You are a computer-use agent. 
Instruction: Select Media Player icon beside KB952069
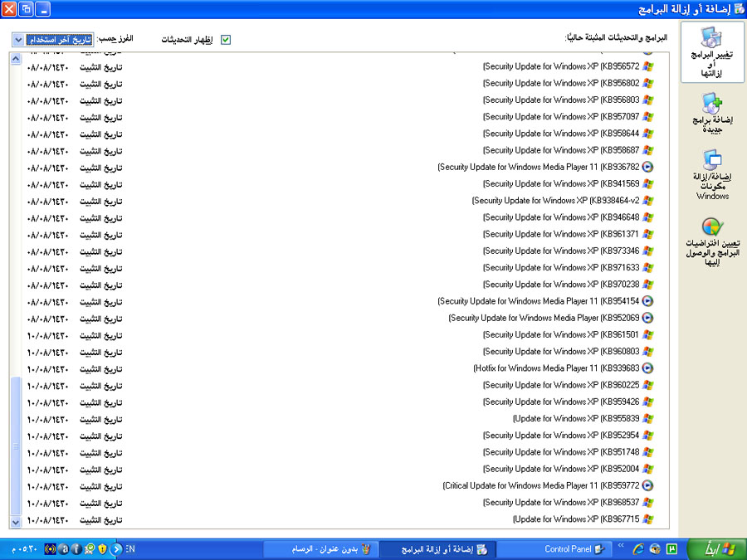click(x=648, y=318)
